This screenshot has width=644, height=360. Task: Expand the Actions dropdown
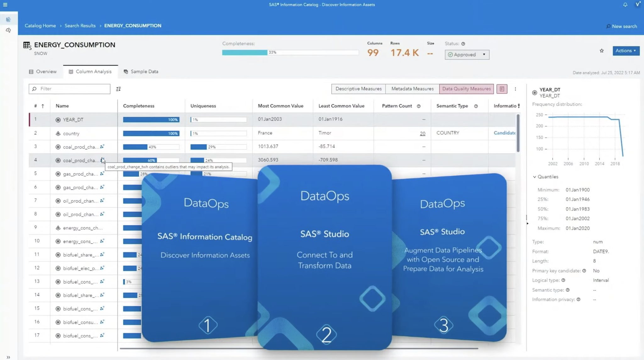coord(626,51)
